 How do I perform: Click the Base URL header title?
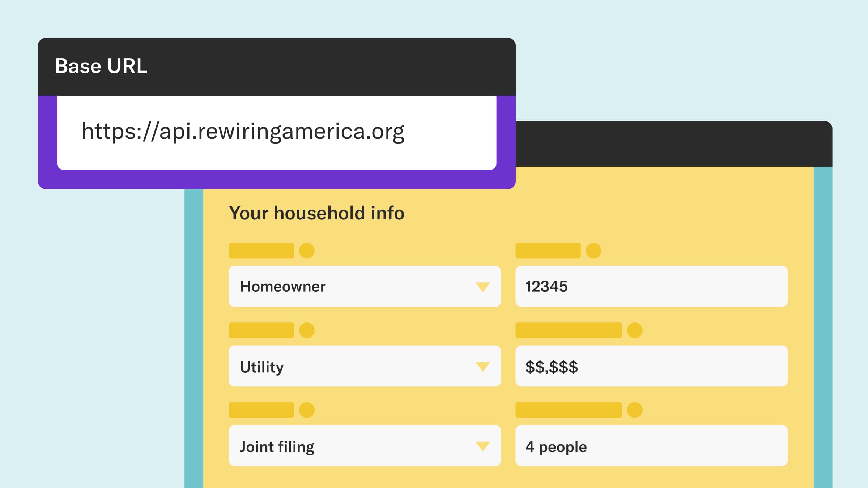click(101, 66)
